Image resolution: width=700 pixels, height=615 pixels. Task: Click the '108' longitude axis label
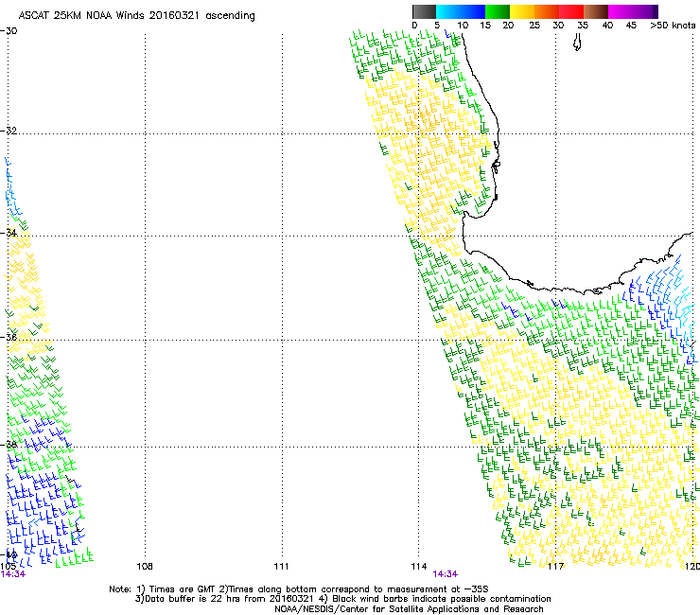(x=145, y=567)
